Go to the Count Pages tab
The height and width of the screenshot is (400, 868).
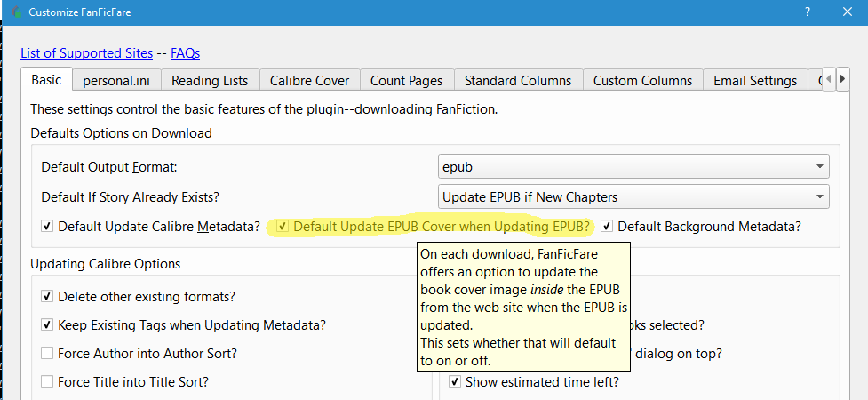pyautogui.click(x=406, y=81)
